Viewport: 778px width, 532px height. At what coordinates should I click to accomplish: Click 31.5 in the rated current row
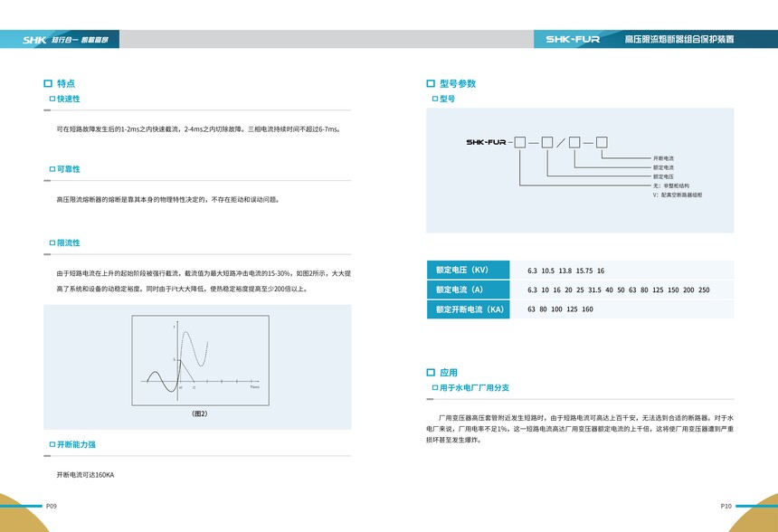(x=594, y=290)
